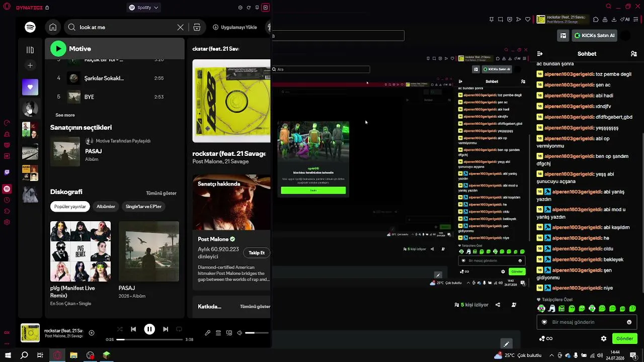
Task: Click the Spotify logo in the panel
Action: pyautogui.click(x=30, y=27)
